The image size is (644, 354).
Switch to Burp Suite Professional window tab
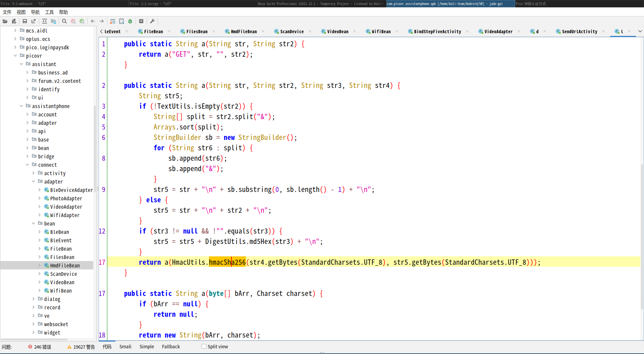tap(322, 4)
